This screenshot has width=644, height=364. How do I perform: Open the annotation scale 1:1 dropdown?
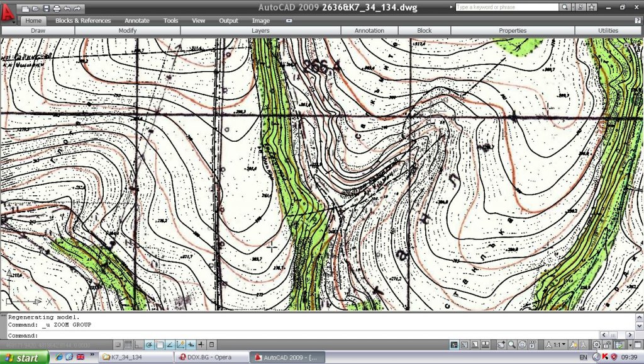(x=557, y=344)
